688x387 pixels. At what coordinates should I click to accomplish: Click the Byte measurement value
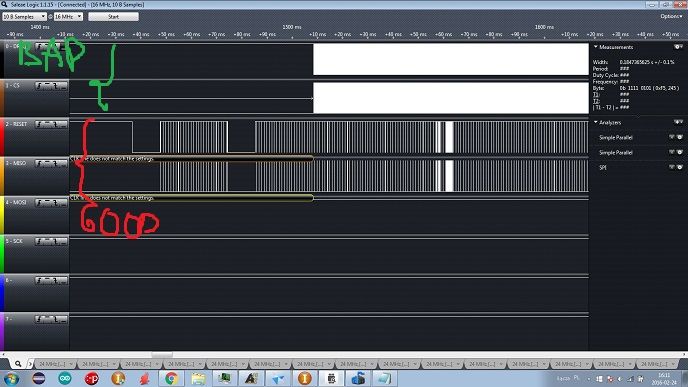[x=649, y=88]
